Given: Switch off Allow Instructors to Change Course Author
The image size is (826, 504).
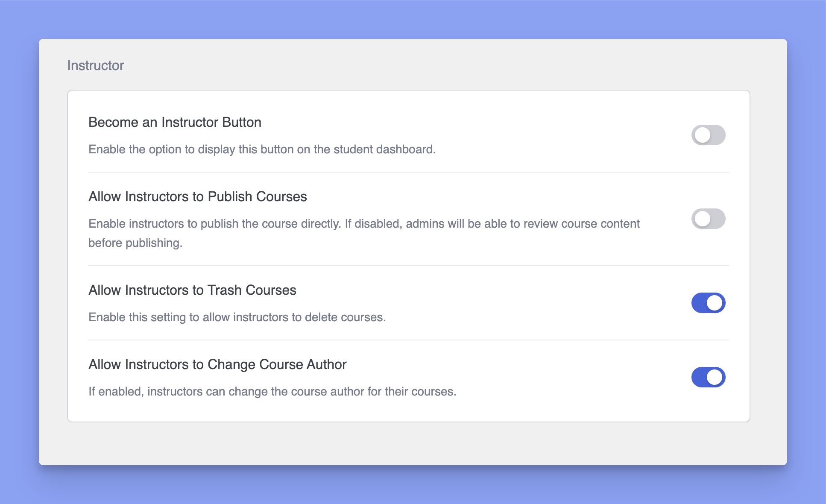Looking at the screenshot, I should pyautogui.click(x=708, y=377).
